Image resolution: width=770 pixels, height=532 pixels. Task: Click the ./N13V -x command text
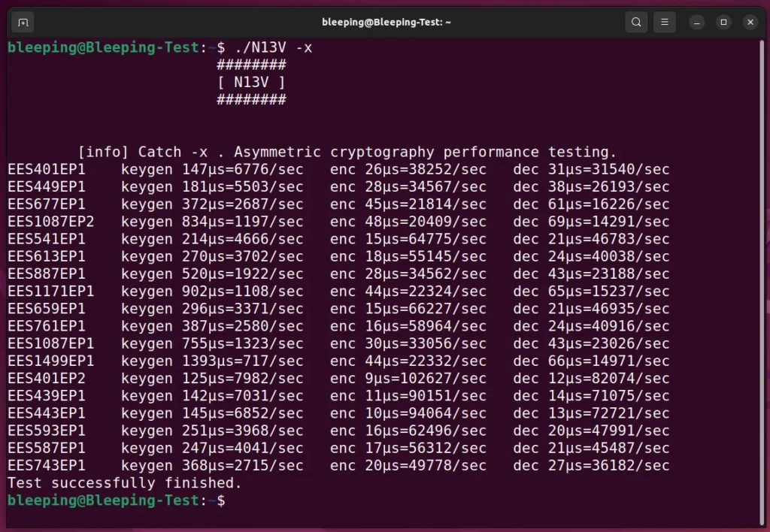(x=274, y=47)
